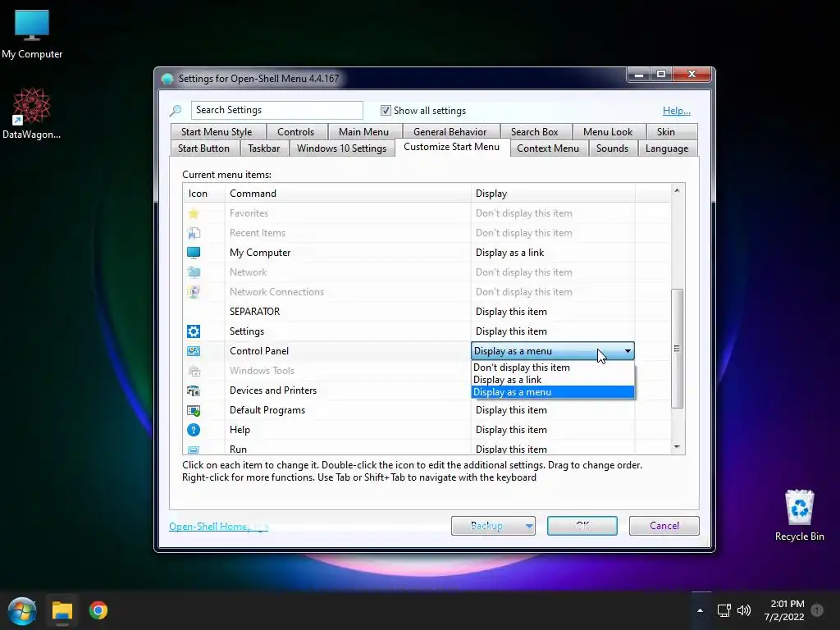Click My Computer's 'Display as a link' cell
Screen dimensions: 840x630
click(553, 253)
